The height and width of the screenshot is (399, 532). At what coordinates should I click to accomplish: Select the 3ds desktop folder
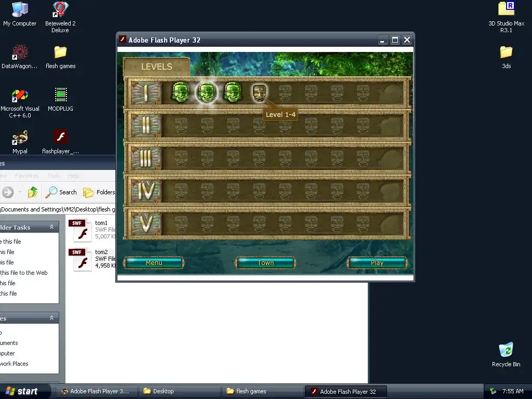pos(506,57)
